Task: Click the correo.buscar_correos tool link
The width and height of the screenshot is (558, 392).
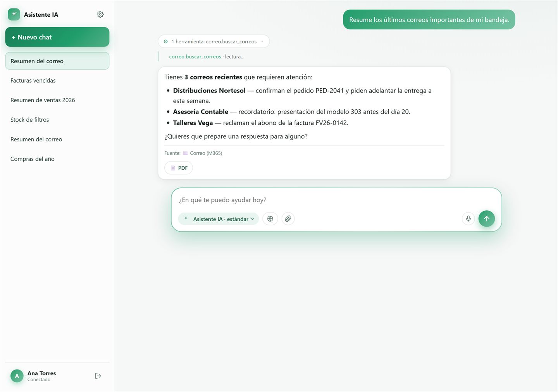Action: click(x=195, y=57)
